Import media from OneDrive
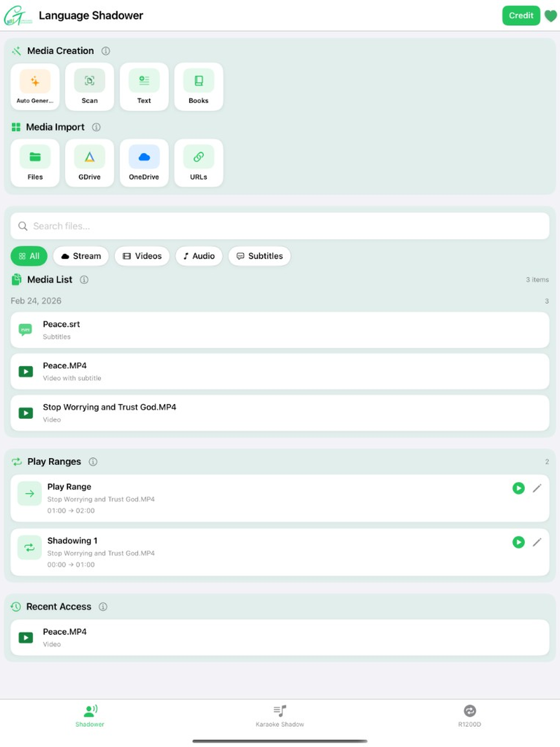 tap(144, 163)
